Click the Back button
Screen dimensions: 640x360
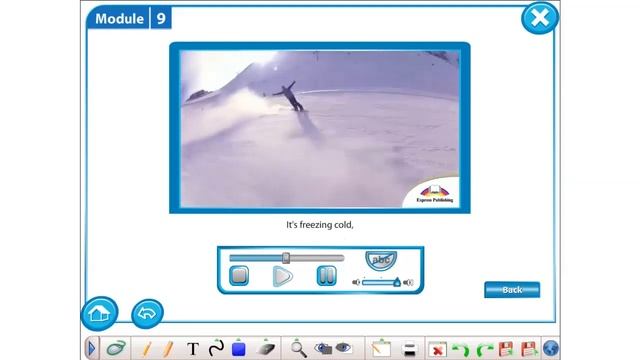(x=512, y=290)
